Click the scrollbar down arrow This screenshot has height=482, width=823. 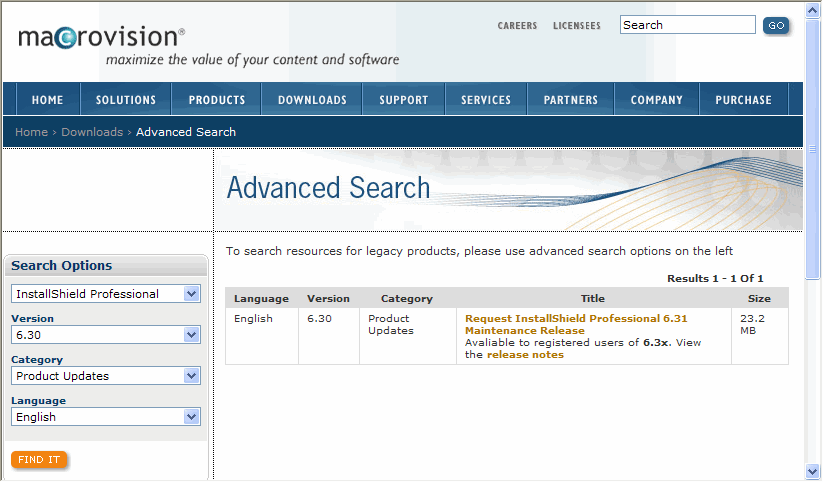tap(812, 472)
